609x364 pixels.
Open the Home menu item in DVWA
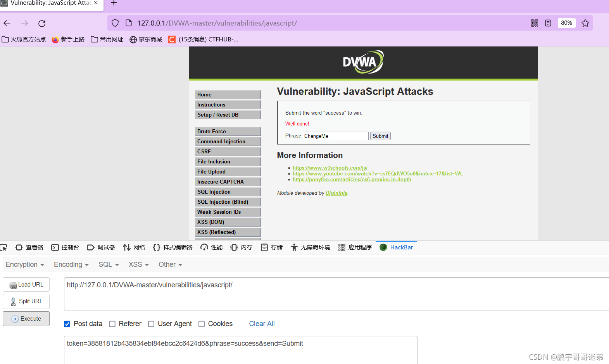228,94
